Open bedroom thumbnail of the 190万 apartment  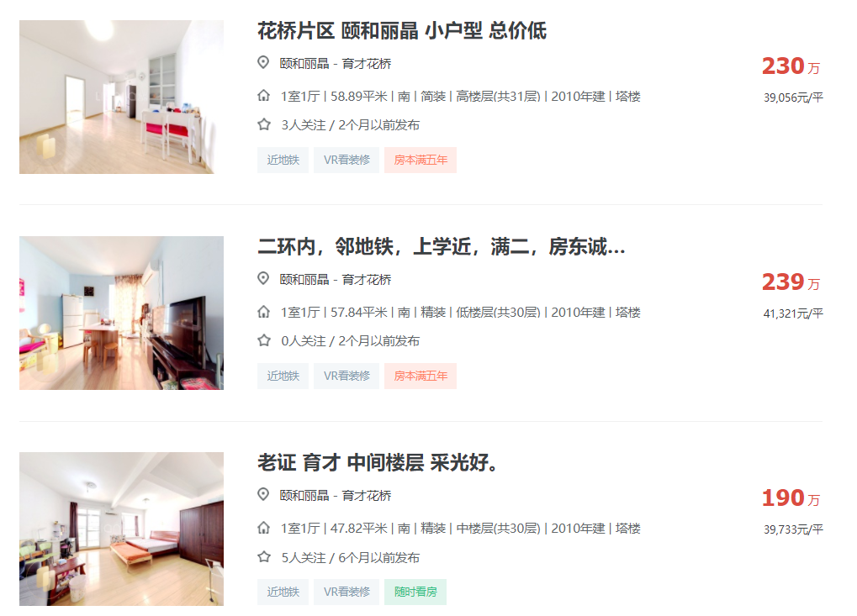coord(121,529)
